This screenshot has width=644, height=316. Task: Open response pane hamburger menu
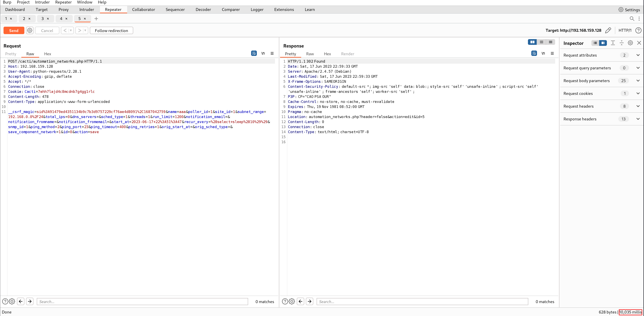coord(552,53)
